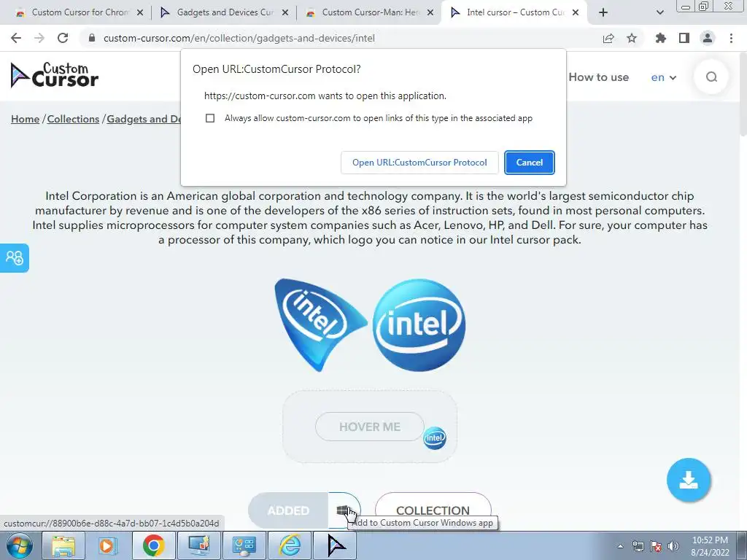Cancel the protocol dialog
The height and width of the screenshot is (560, 747).
coord(530,163)
